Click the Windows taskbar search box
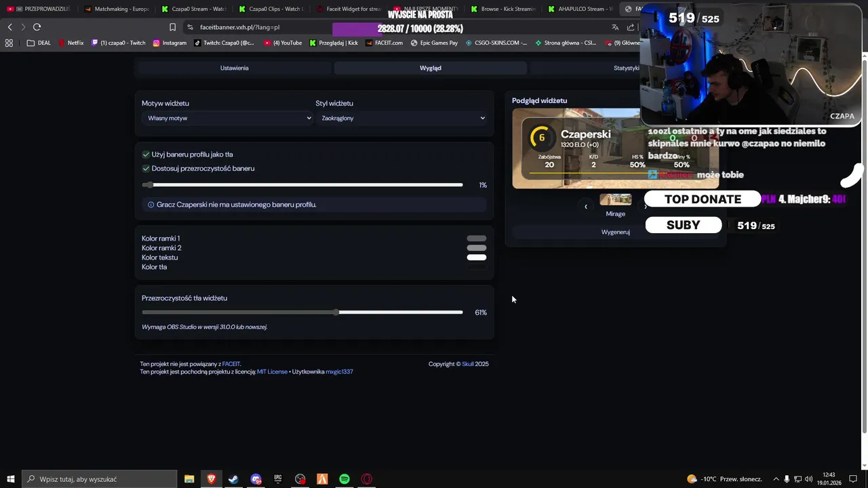The width and height of the screenshot is (868, 488). 100,479
